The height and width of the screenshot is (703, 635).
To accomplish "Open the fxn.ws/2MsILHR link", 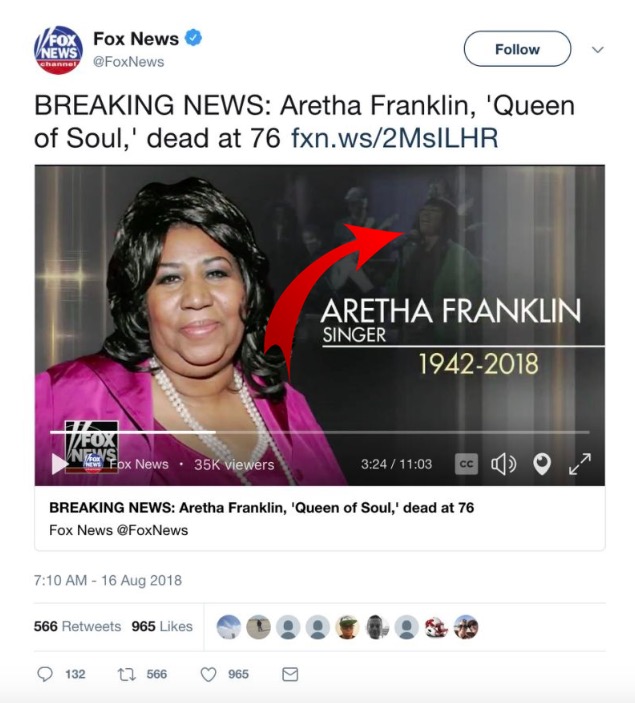I will pyautogui.click(x=395, y=138).
